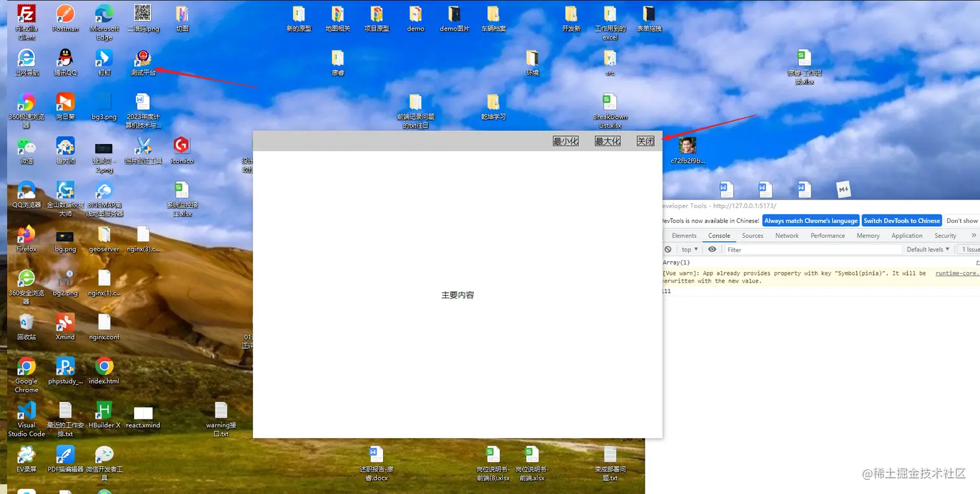This screenshot has width=980, height=494.
Task: Select the Console tab
Action: 719,236
